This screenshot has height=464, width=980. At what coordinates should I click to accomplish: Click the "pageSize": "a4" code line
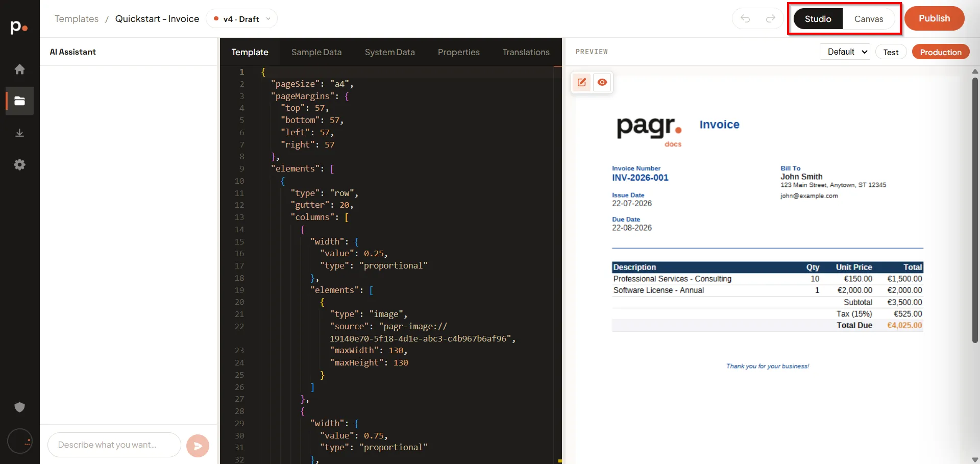[x=312, y=84]
